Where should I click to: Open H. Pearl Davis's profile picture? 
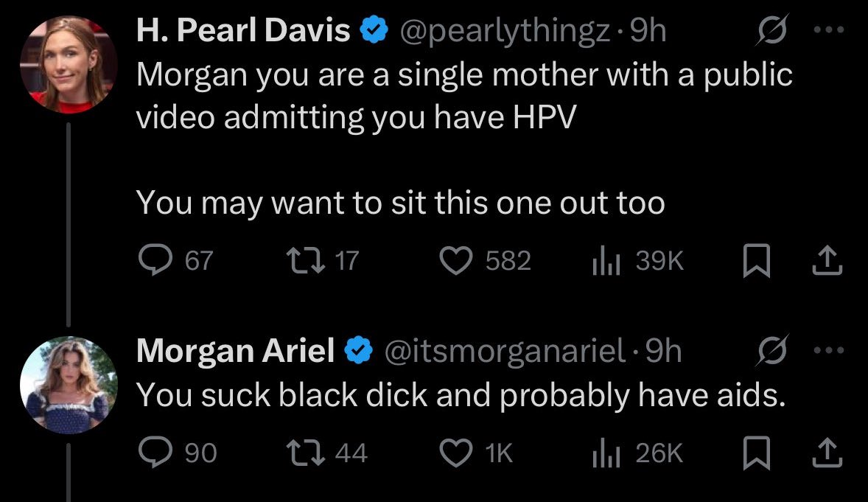69,65
